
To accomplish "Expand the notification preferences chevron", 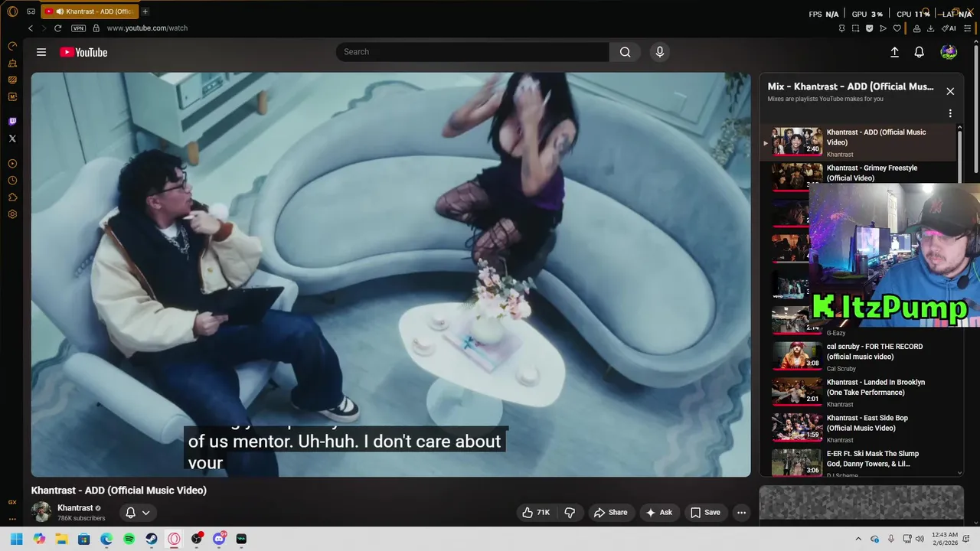I will pos(145,513).
